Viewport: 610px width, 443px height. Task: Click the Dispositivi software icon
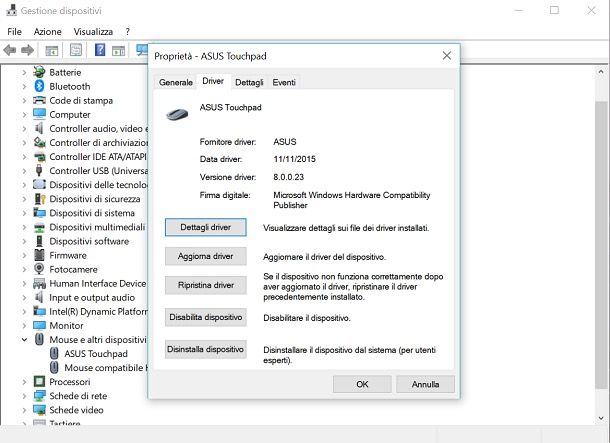(x=39, y=241)
